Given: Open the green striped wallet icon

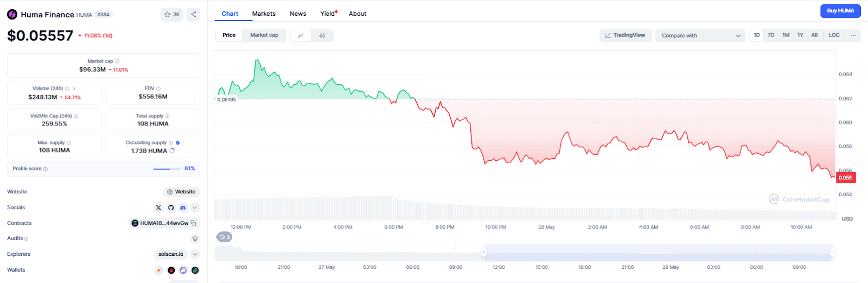Looking at the screenshot, I should click(x=195, y=270).
